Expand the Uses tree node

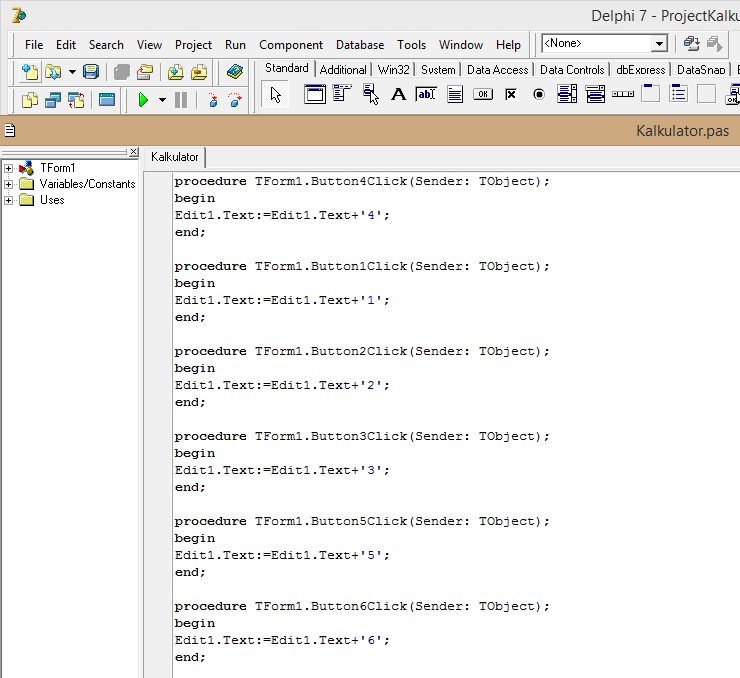[8, 200]
